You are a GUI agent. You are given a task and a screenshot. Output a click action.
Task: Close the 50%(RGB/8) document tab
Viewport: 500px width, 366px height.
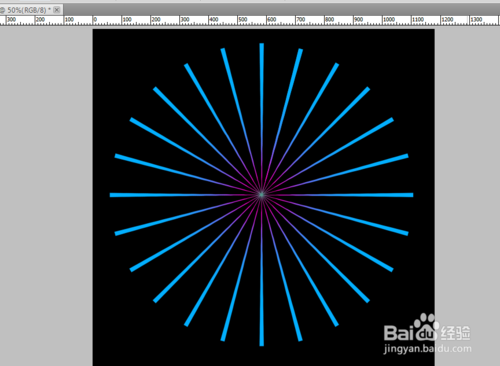click(x=57, y=10)
